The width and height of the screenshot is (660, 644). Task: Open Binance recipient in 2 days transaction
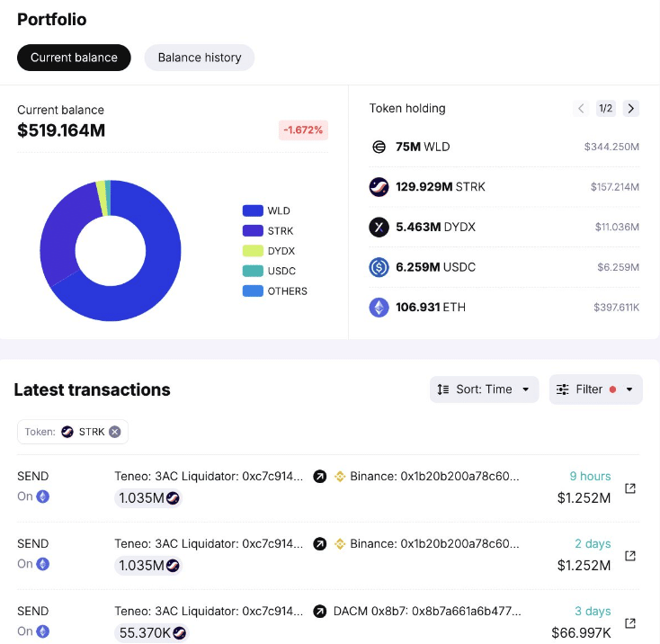[434, 543]
